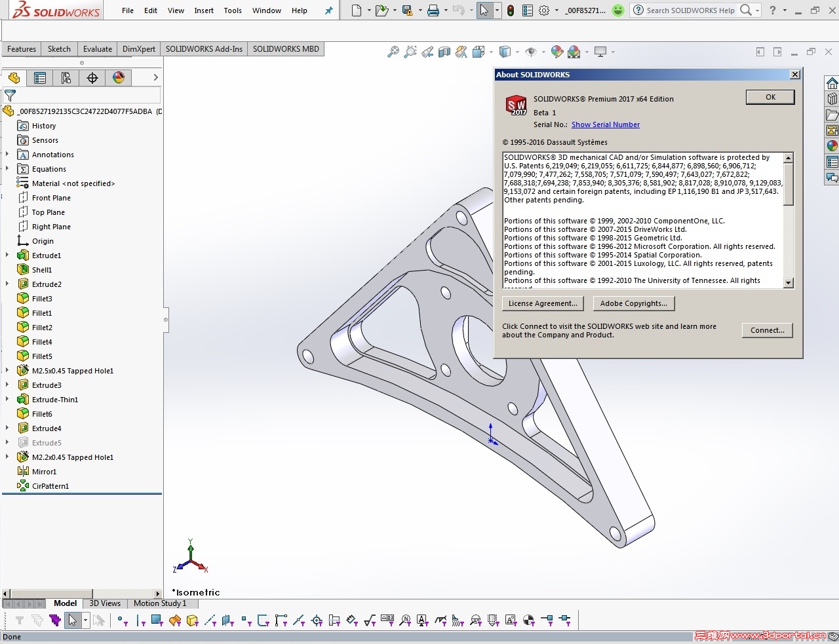Screen dimensions: 839x644
Task: Select the Zoom to Area icon
Action: tap(410, 52)
